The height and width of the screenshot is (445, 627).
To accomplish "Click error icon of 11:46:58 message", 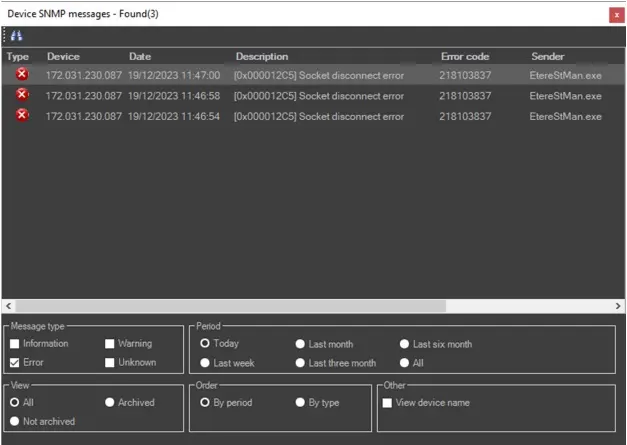I will click(x=21, y=95).
